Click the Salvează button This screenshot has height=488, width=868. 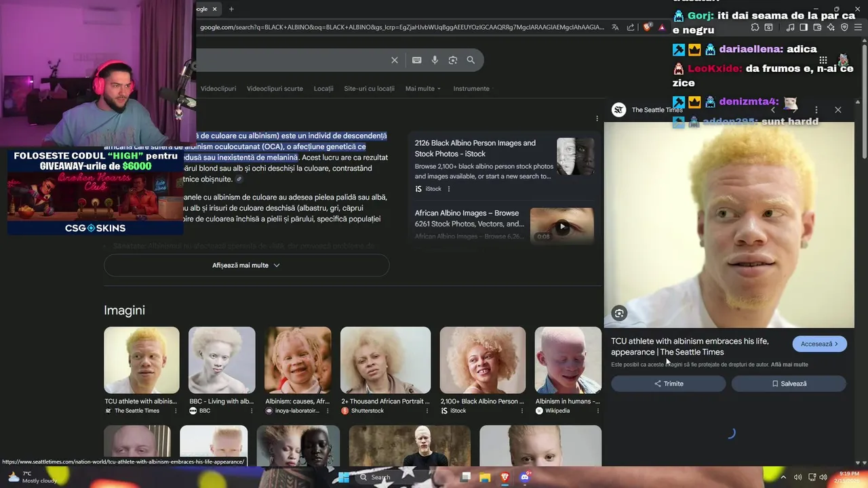click(x=789, y=384)
